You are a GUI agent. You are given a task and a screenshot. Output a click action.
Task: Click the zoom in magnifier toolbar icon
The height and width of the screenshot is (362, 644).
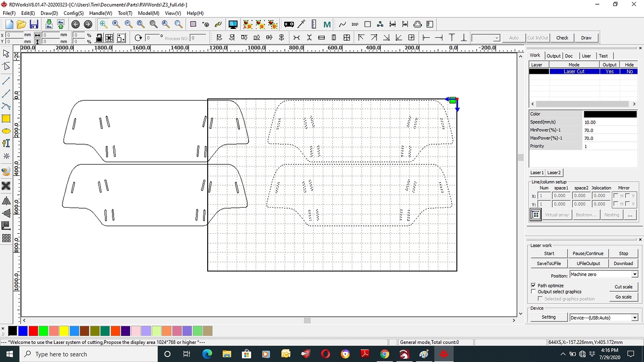[116, 24]
